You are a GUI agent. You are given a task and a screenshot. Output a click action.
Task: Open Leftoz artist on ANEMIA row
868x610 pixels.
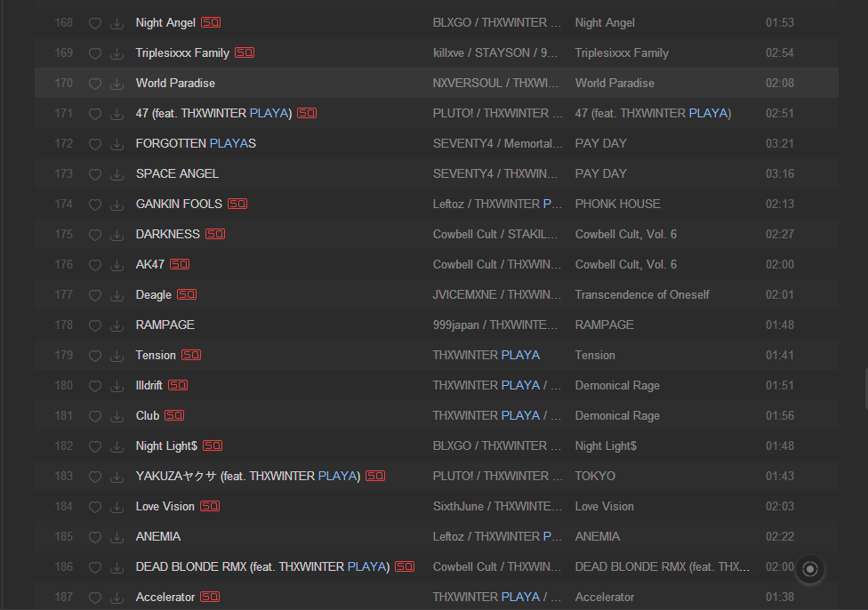pos(448,536)
